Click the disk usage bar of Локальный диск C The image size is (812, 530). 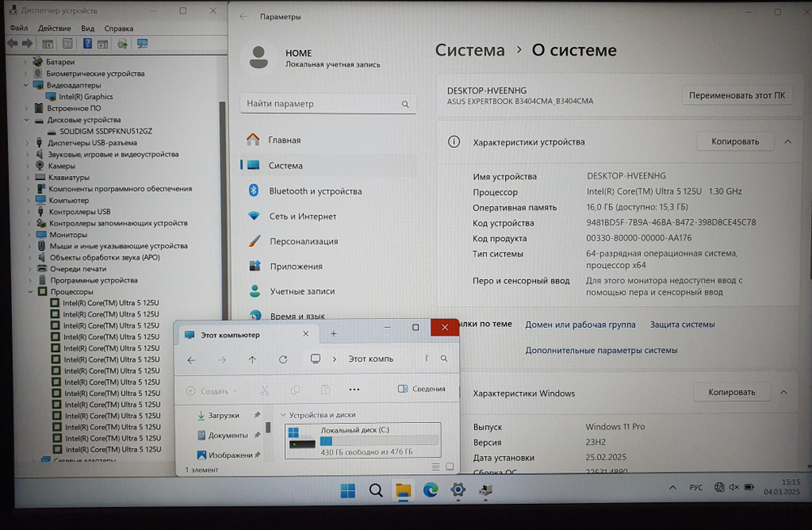(378, 441)
